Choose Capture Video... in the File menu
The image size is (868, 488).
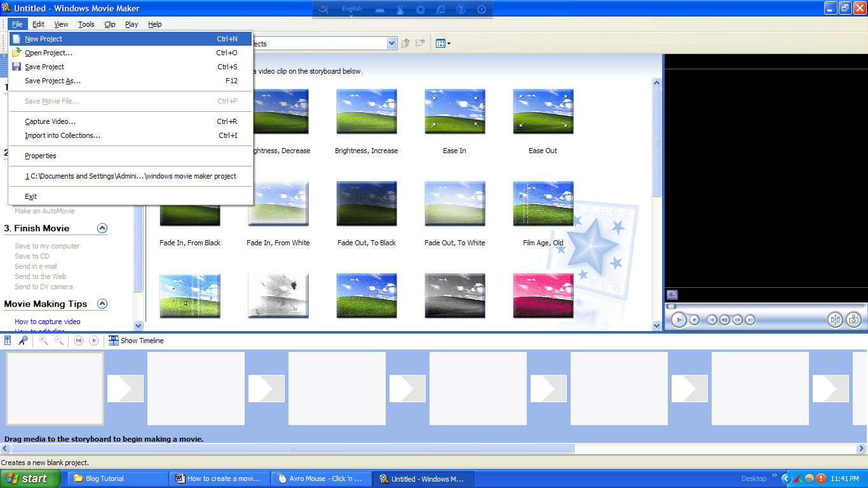pos(131,121)
